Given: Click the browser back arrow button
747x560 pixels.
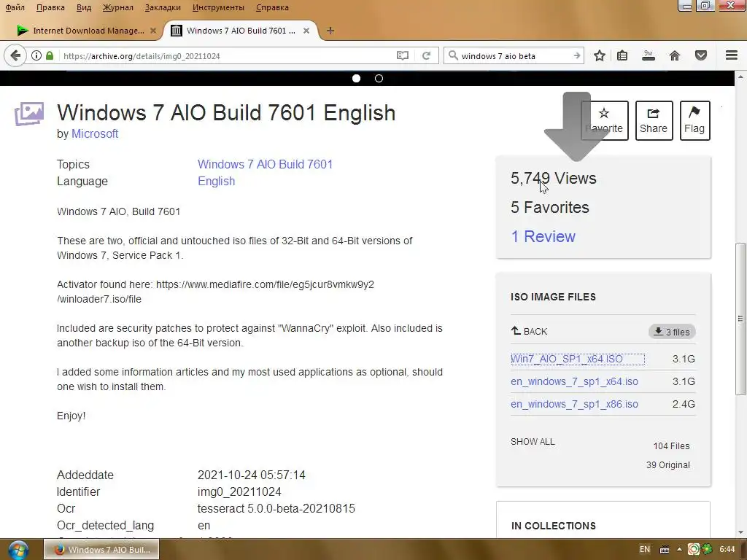Looking at the screenshot, I should pos(15,55).
